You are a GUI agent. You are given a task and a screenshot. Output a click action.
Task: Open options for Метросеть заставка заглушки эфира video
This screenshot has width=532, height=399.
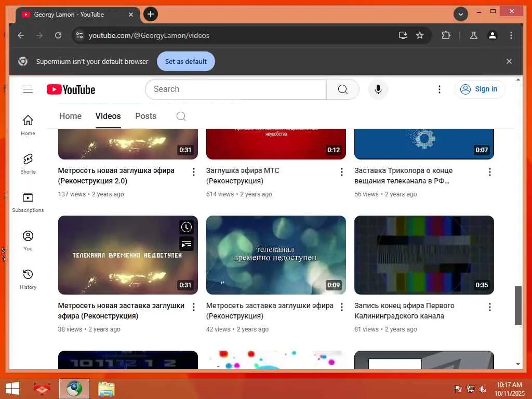(342, 307)
